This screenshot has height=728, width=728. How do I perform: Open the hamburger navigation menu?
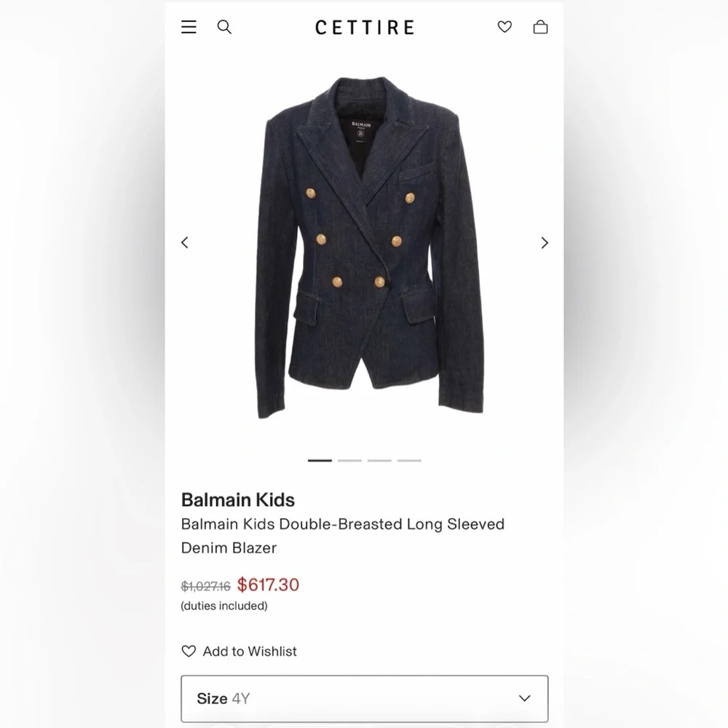189,27
